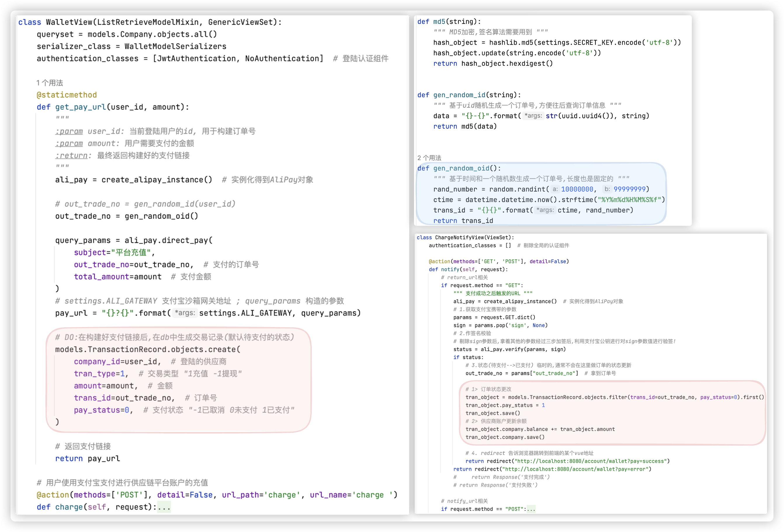Click the md5 function definition name
The image size is (784, 532).
(439, 22)
